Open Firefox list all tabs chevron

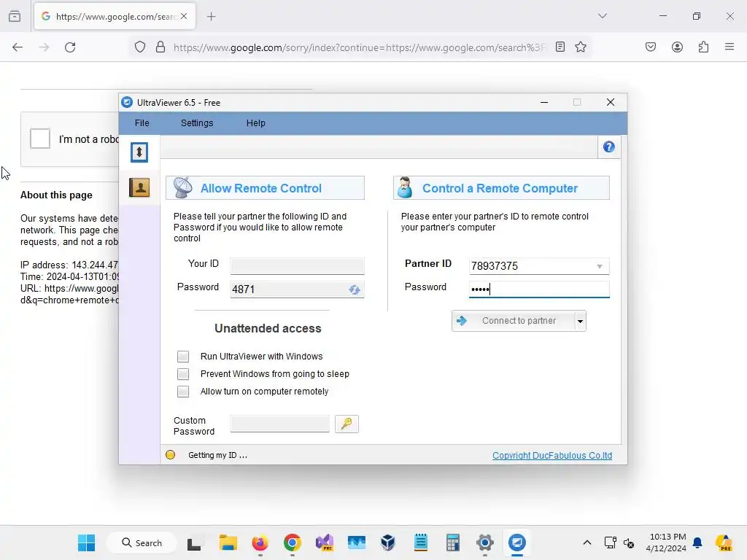602,16
